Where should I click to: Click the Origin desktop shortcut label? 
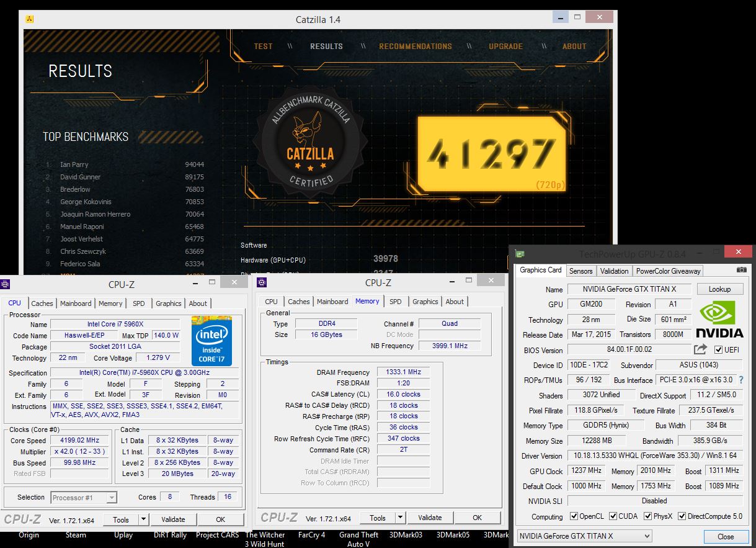coord(29,535)
